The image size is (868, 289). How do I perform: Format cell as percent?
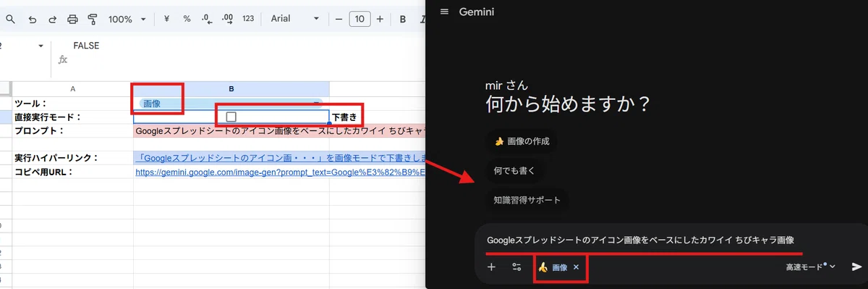pyautogui.click(x=187, y=19)
